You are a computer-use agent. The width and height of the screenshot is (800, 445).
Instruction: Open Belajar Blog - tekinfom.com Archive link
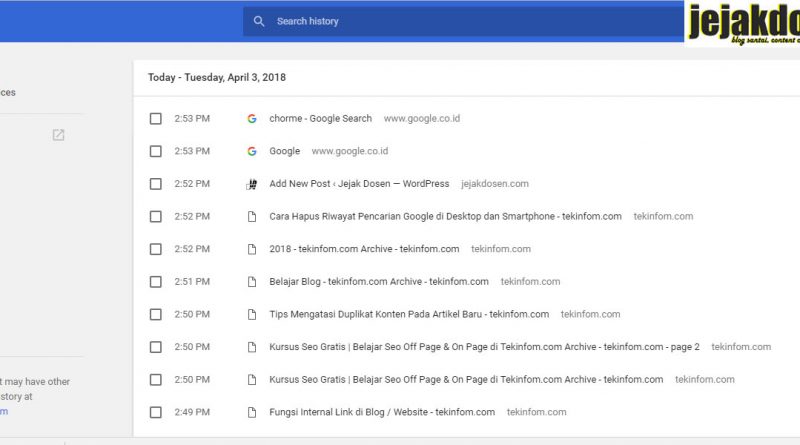379,282
